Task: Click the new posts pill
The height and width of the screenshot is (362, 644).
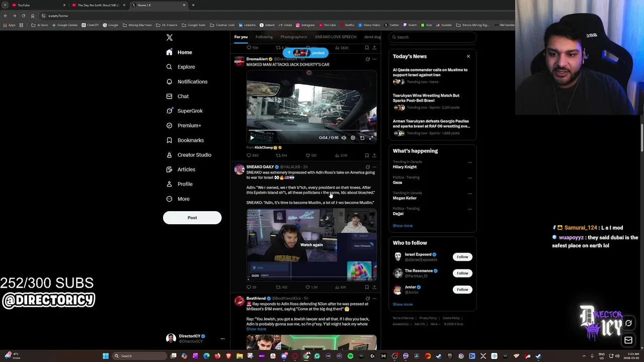Action: click(x=305, y=53)
